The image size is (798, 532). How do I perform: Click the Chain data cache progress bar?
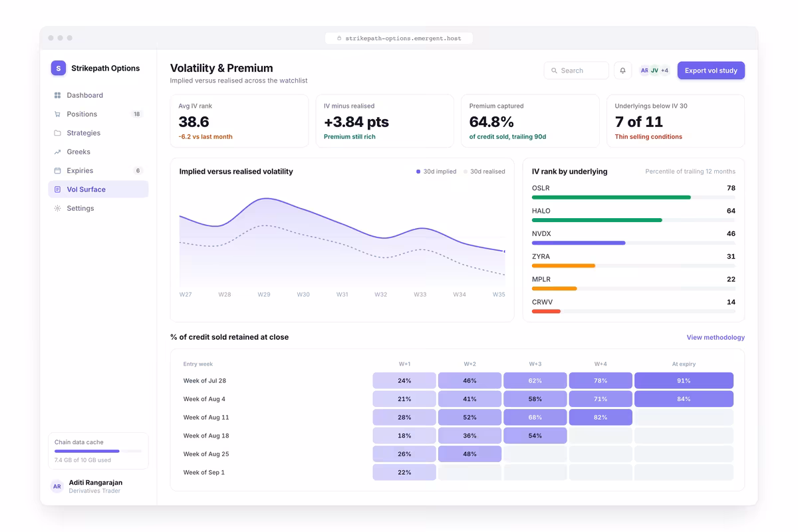pyautogui.click(x=98, y=451)
